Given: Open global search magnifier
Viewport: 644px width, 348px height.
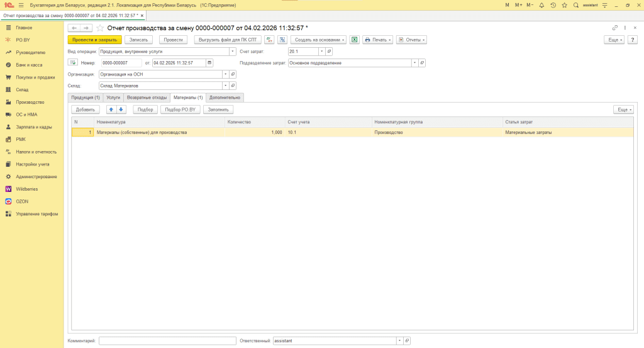Looking at the screenshot, I should coord(576,5).
